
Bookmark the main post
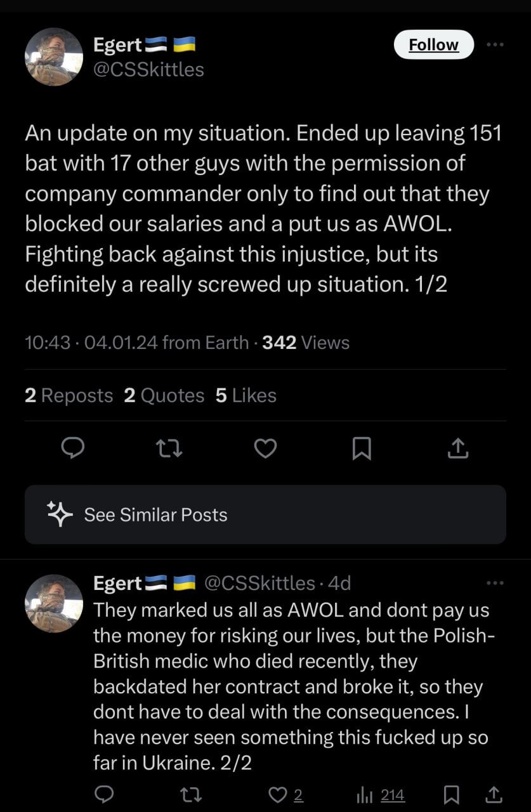pos(362,449)
